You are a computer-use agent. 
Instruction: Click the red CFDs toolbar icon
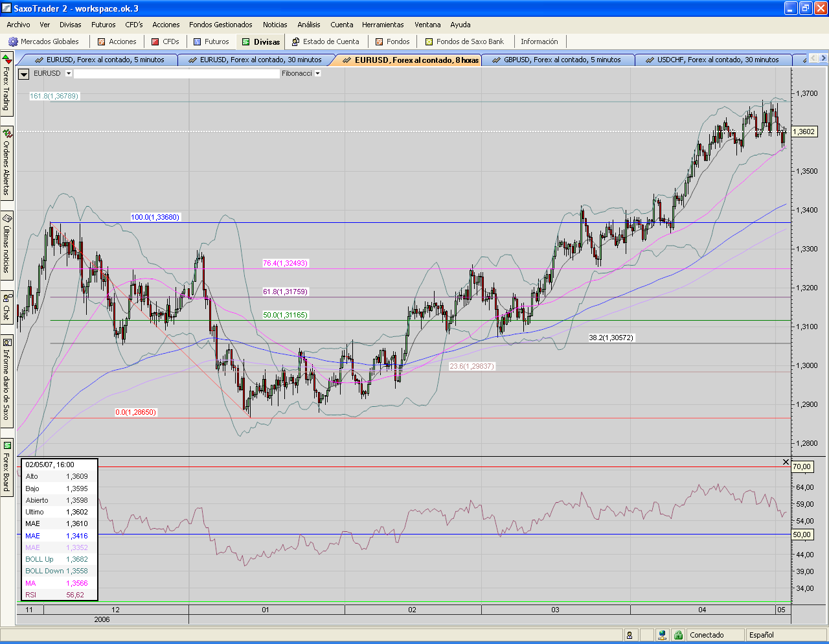point(155,41)
